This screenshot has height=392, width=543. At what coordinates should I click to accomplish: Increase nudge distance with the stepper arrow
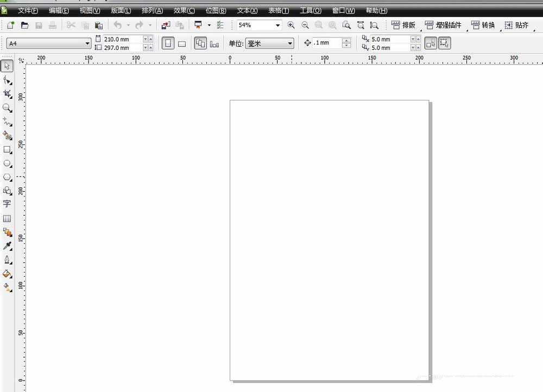346,40
